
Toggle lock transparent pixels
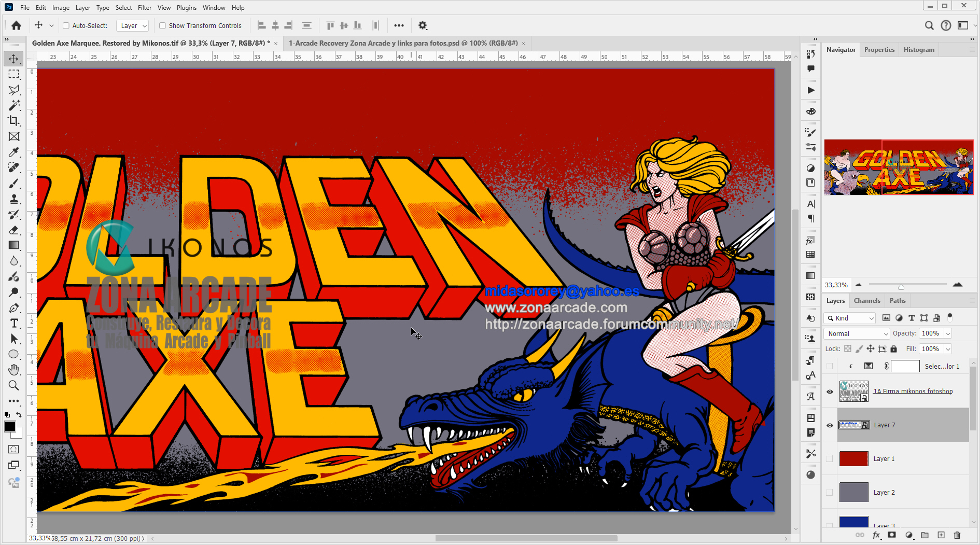[848, 349]
